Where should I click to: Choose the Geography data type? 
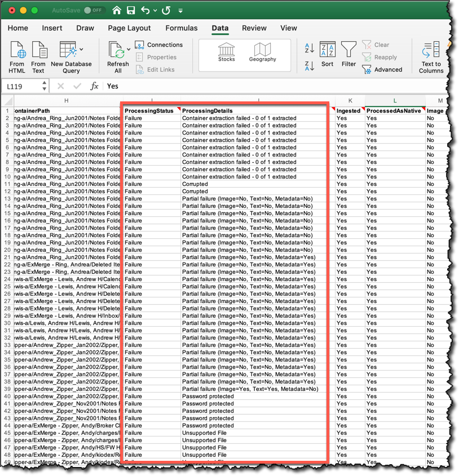[262, 52]
